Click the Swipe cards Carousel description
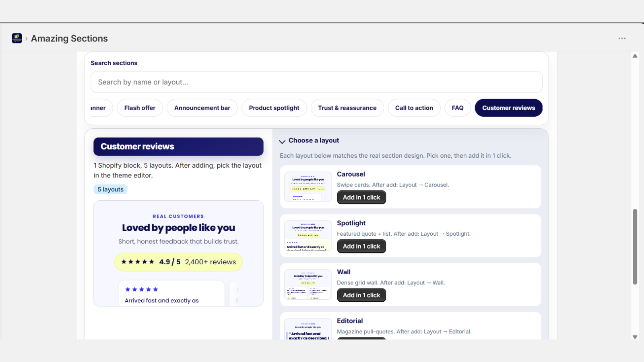Viewport: 644px width, 362px height. [393, 185]
